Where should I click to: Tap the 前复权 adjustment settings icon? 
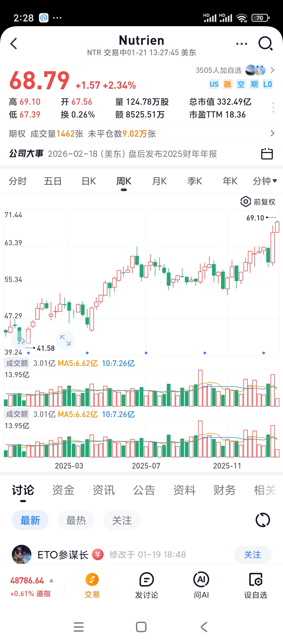click(x=246, y=202)
